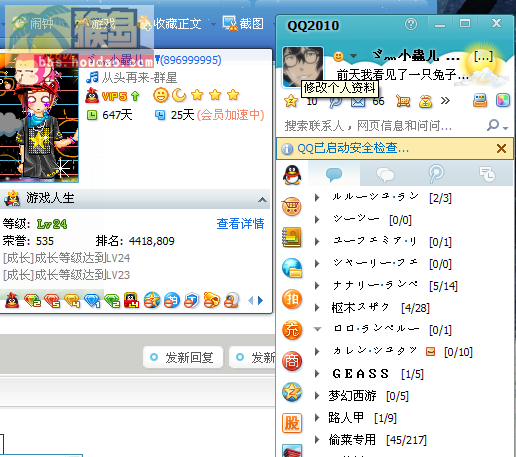This screenshot has height=457, width=516.
Task: Click 闹钟 alarm in top toolbar
Action: 33,24
